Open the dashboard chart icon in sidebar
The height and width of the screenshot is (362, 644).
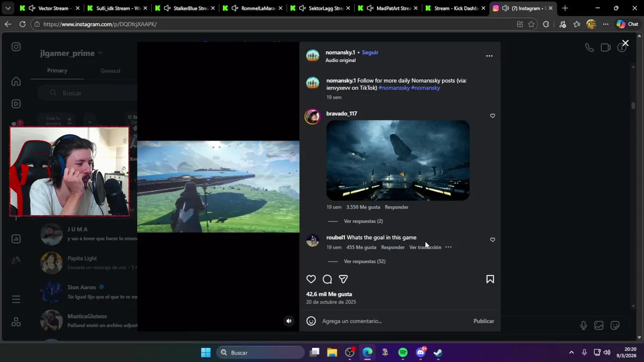(16, 239)
